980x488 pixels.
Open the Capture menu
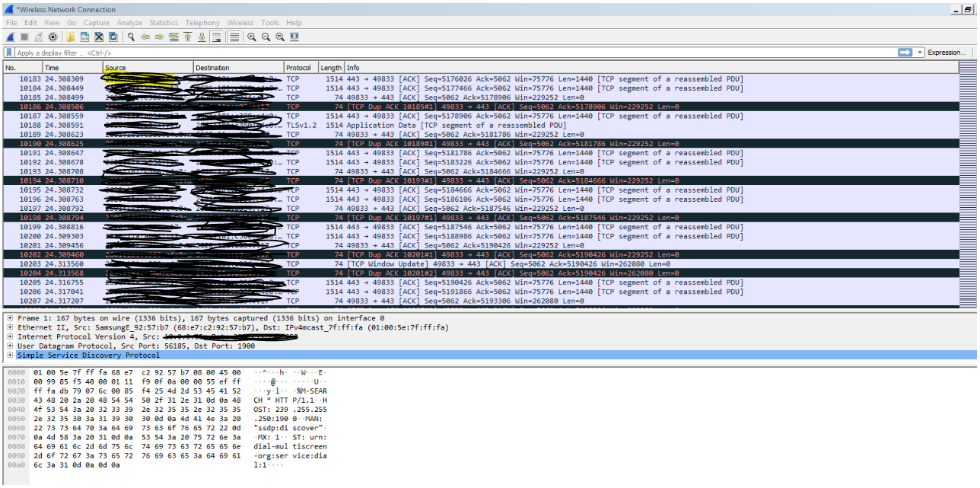click(x=97, y=23)
